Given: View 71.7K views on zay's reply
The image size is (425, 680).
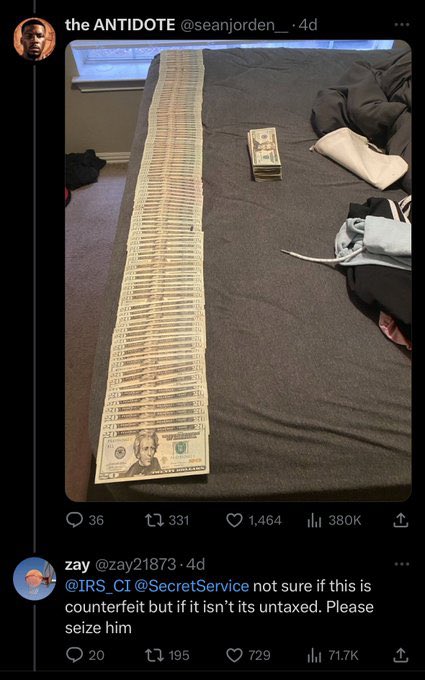Looking at the screenshot, I should tap(333, 655).
